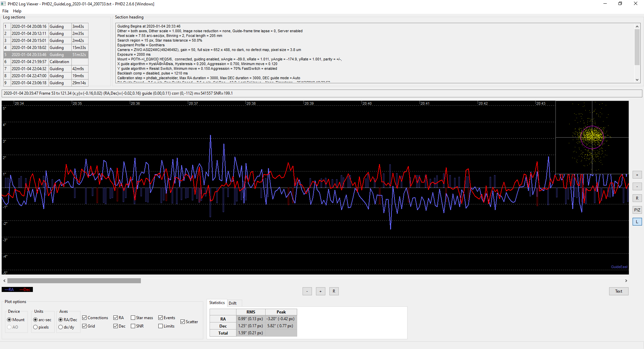Click the vertical zoom-in plus button
The image size is (644, 349).
[637, 175]
